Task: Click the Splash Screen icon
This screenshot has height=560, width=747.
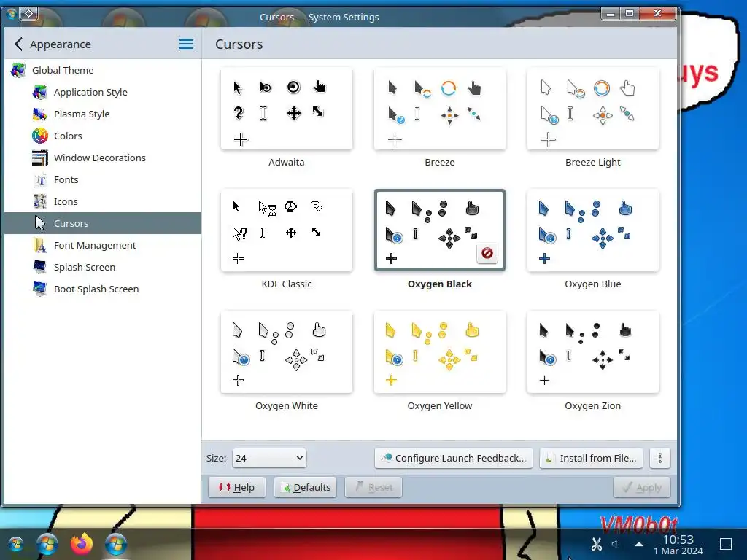Action: pyautogui.click(x=40, y=267)
